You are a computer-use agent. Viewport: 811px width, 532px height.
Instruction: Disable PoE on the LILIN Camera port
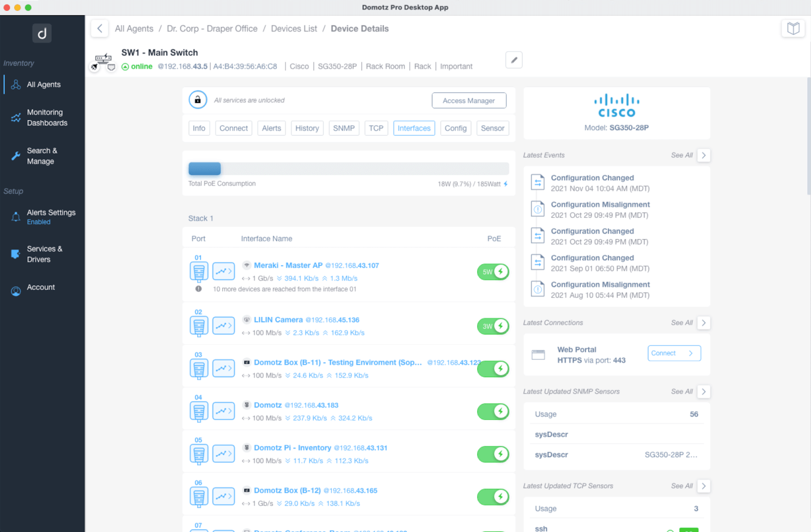(x=493, y=326)
